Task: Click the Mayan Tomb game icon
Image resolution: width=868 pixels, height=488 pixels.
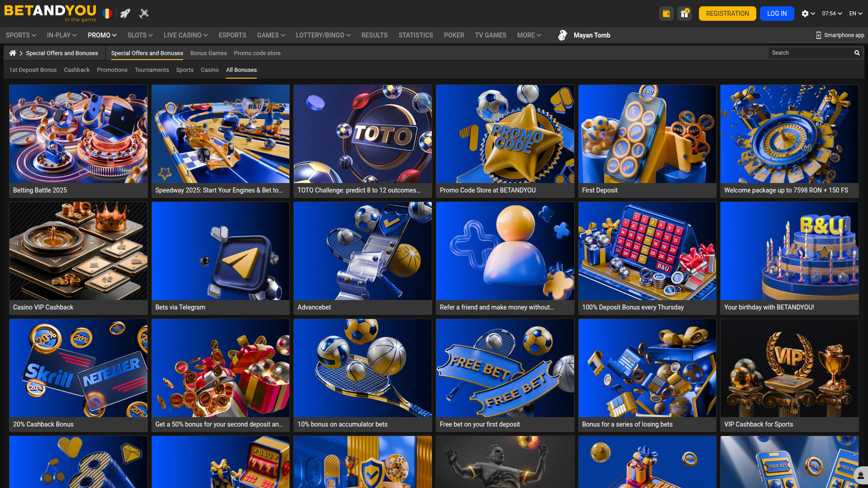Action: pyautogui.click(x=562, y=35)
